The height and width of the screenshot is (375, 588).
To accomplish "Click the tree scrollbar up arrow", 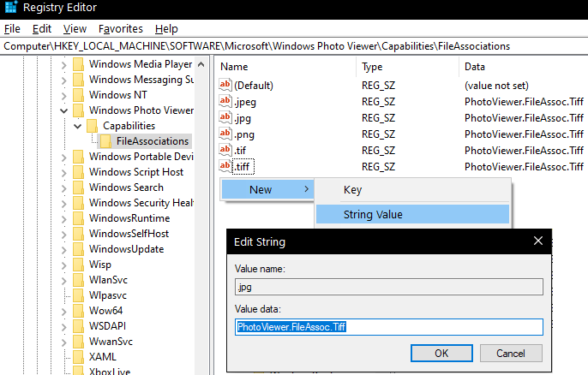I will 201,64.
